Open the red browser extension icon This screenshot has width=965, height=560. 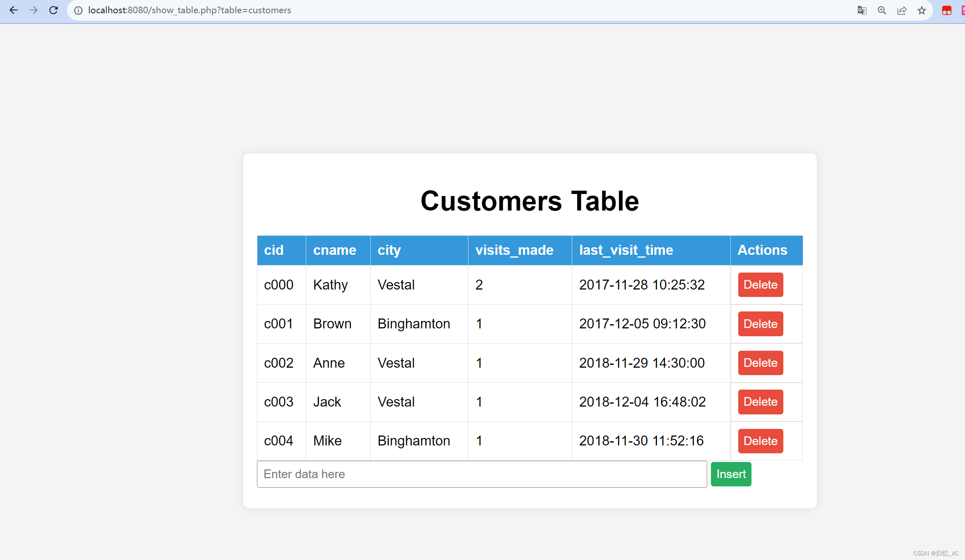[947, 10]
